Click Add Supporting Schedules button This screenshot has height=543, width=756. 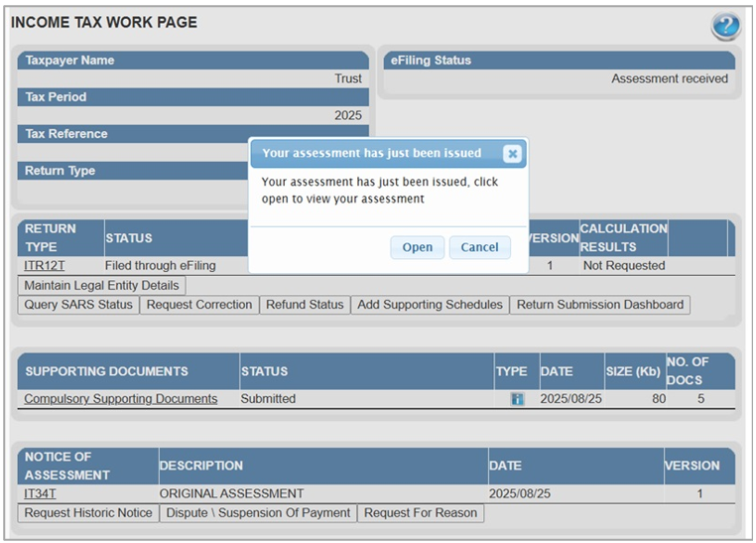(x=430, y=305)
